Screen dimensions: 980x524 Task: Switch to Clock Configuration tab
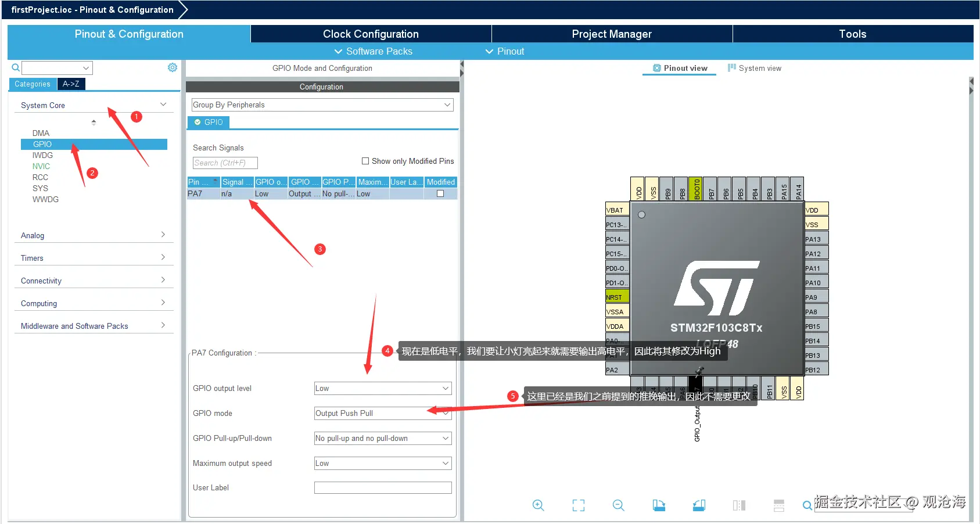click(371, 34)
